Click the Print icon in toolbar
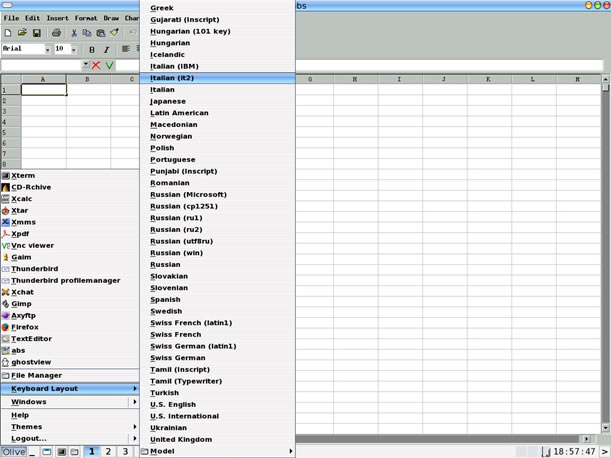The image size is (611, 458). coord(56,33)
